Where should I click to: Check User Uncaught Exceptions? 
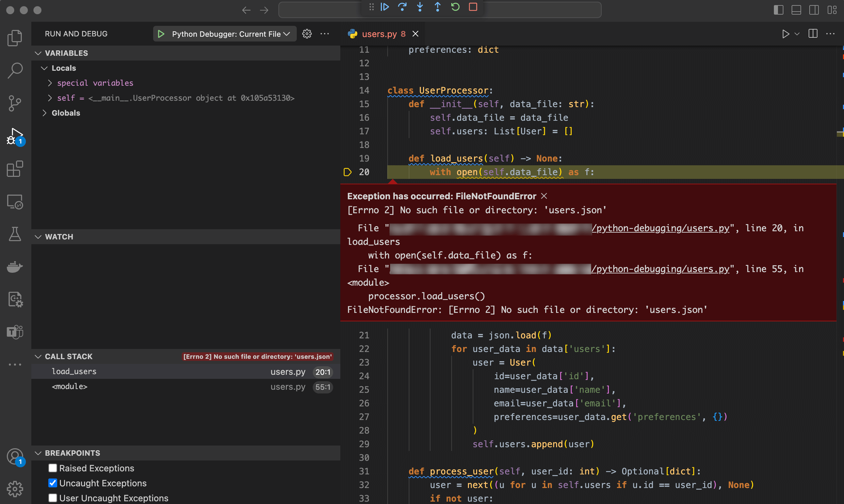[x=53, y=498]
